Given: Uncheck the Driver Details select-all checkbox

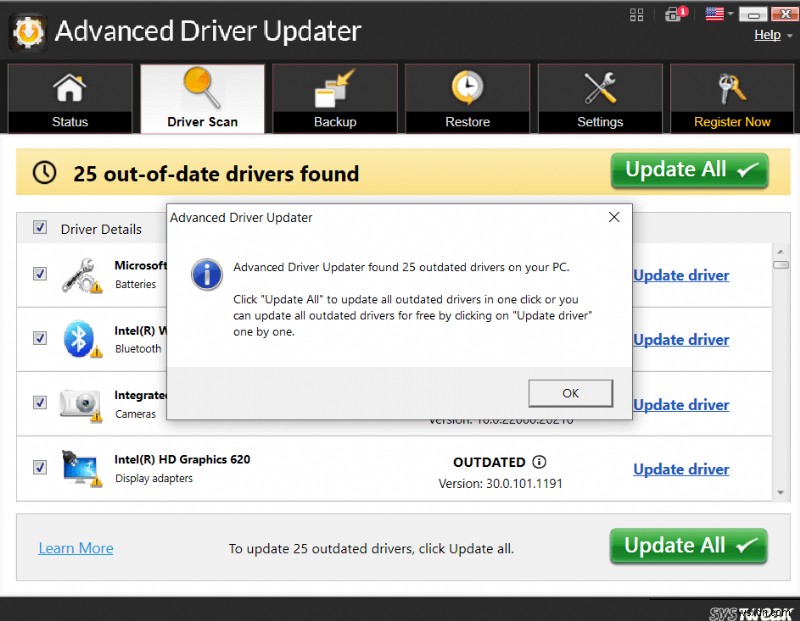Looking at the screenshot, I should (x=40, y=227).
